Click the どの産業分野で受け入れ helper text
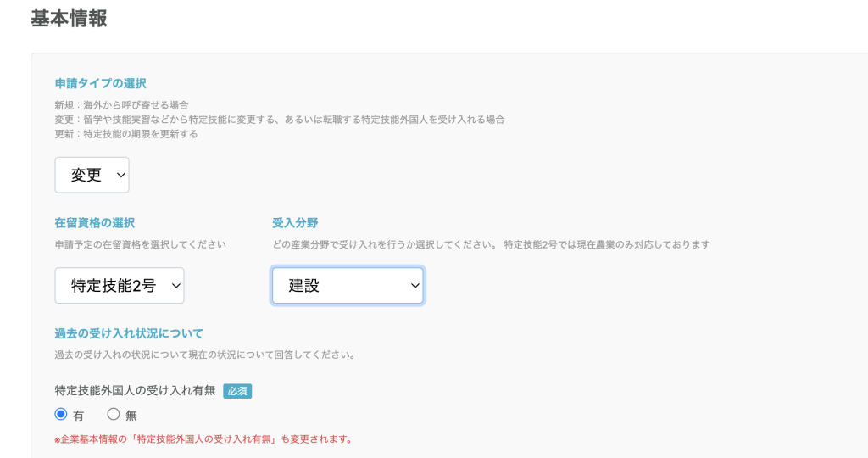 [x=490, y=244]
